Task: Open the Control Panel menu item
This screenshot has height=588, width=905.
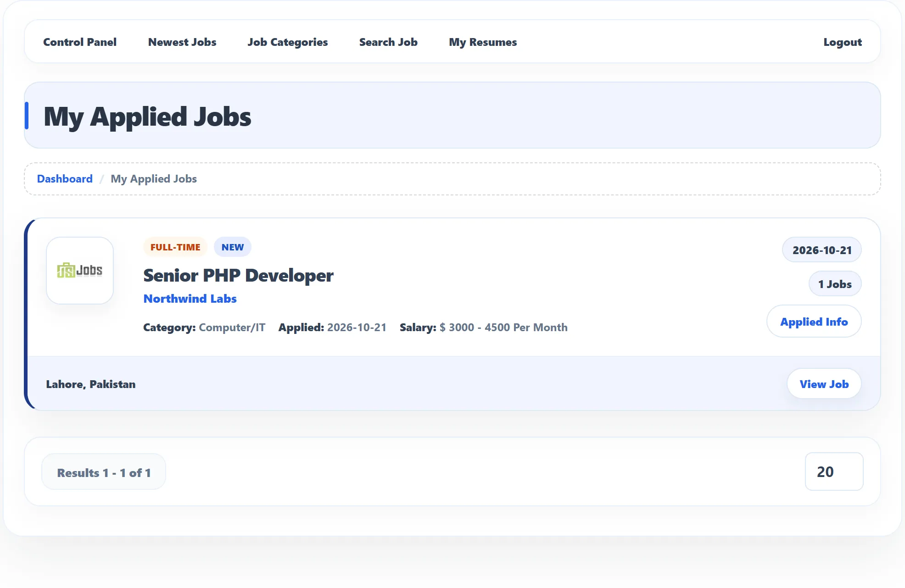Action: pyautogui.click(x=80, y=42)
